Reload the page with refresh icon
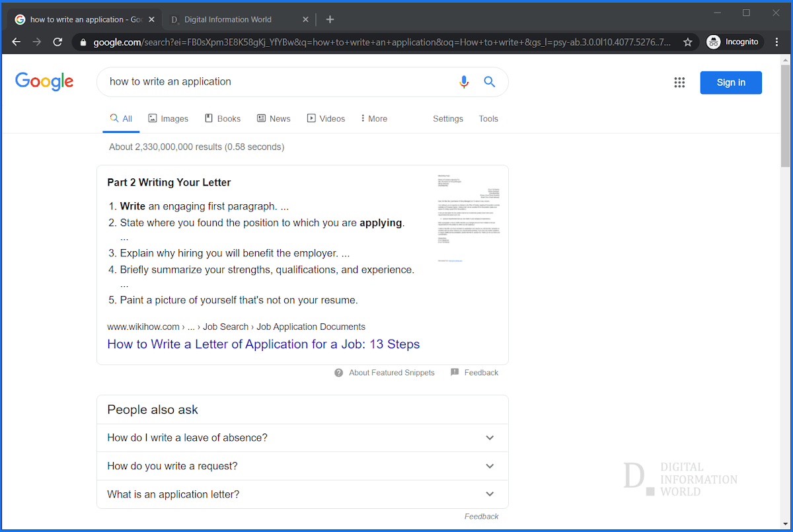 point(57,42)
